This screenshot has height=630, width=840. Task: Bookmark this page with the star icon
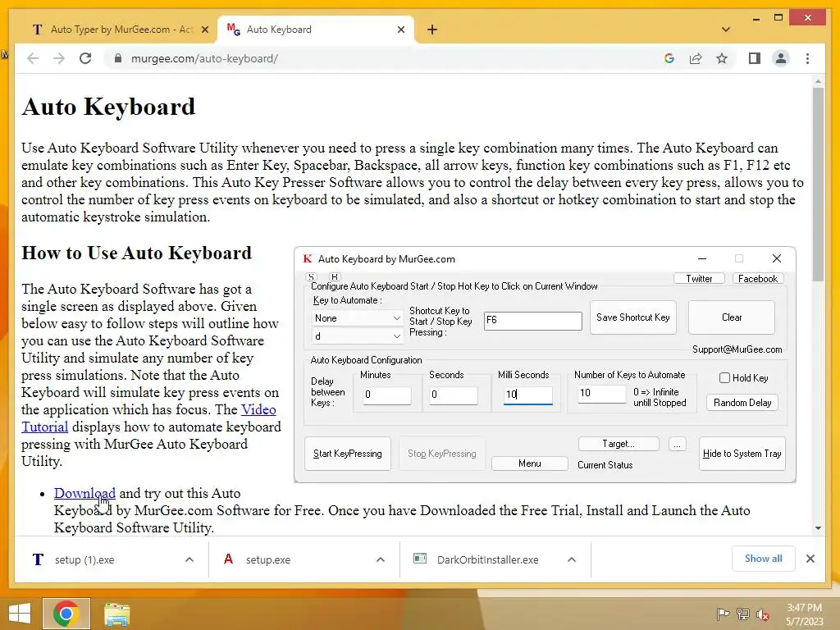click(722, 58)
